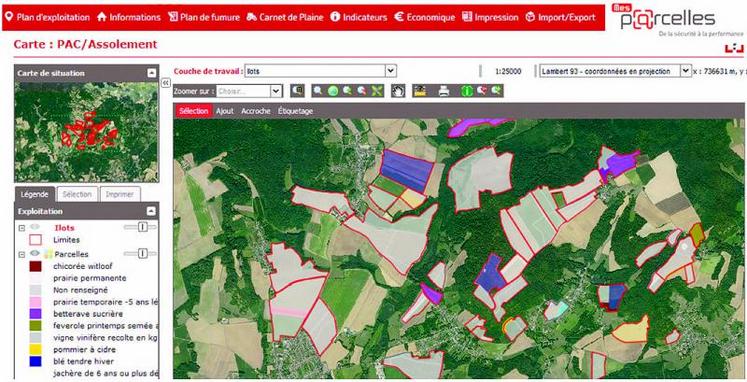This screenshot has width=747, height=382.
Task: Click the yellow picture layer icon
Action: [419, 90]
